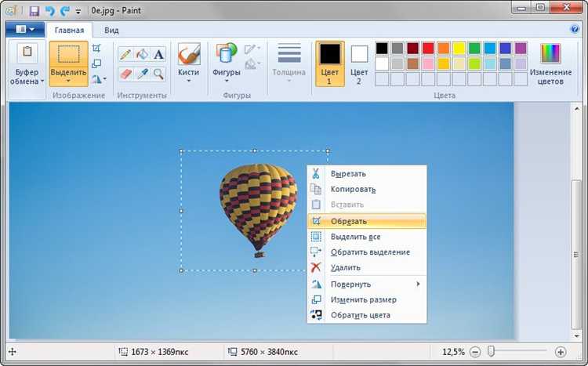Select the Magnifier tool
Viewport: 588px width, 366px height.
[158, 74]
